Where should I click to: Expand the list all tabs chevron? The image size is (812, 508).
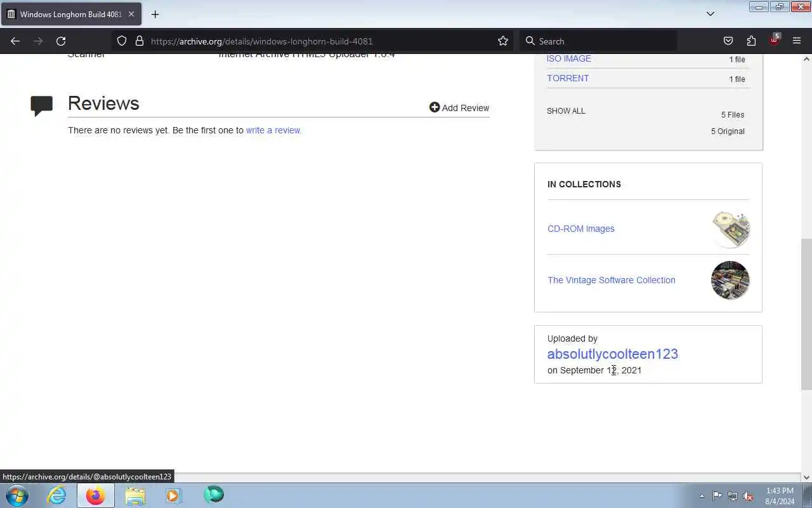[710, 13]
